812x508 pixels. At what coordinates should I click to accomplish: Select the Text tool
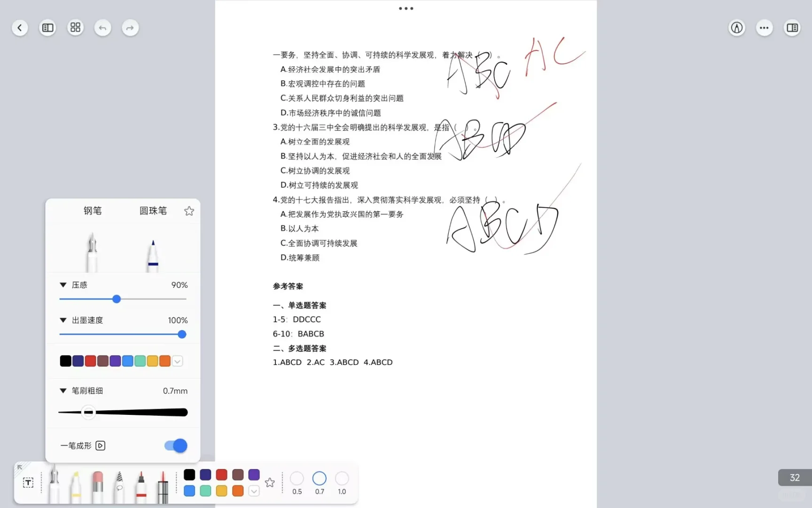tap(28, 482)
